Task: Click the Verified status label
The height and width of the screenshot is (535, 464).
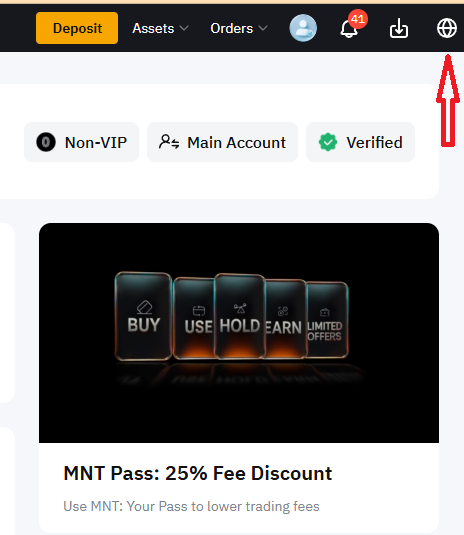Action: coord(374,142)
